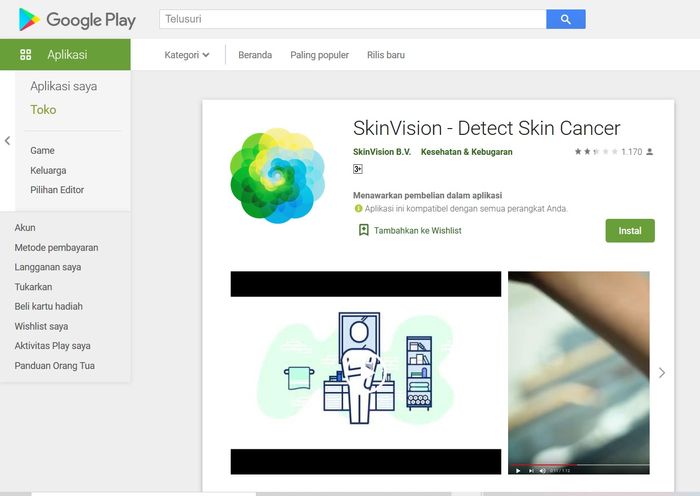The height and width of the screenshot is (496, 700).
Task: Open Wishlist saya
Action: point(41,326)
